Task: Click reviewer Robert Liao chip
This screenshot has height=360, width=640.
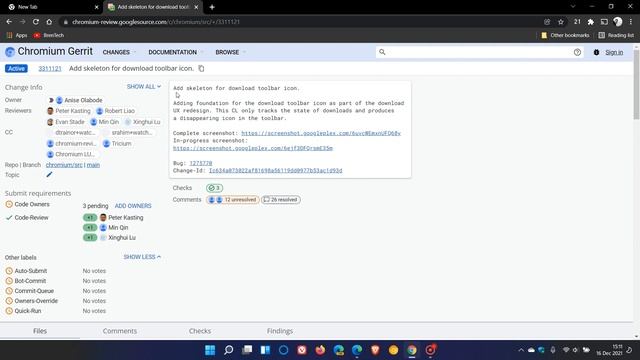Action: (115, 111)
